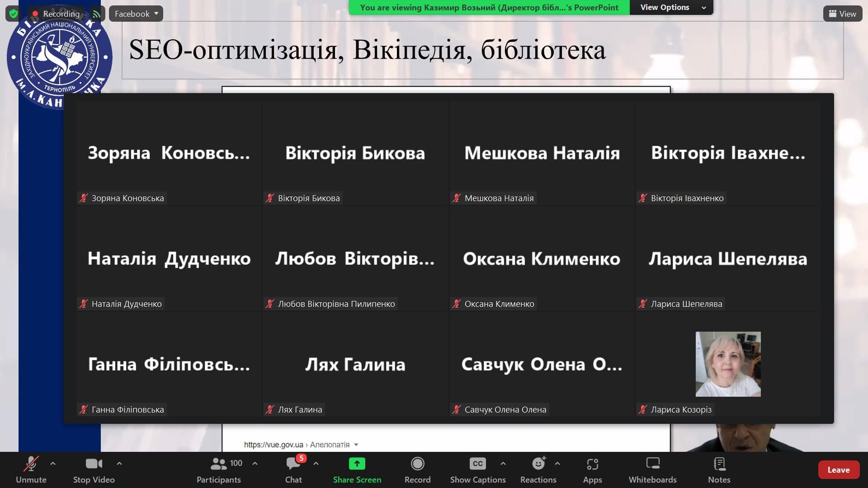Click muted mic icon for Вікторія Бикова

pyautogui.click(x=270, y=198)
